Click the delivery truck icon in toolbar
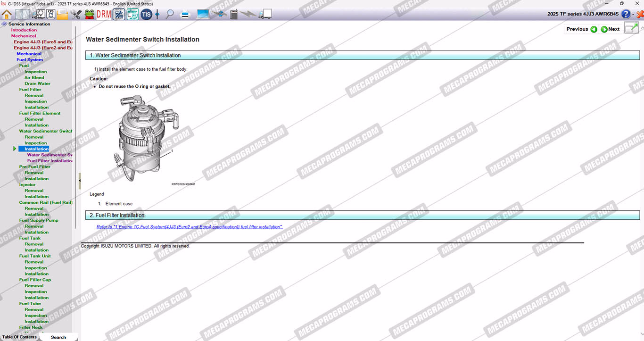644x341 pixels. pos(265,14)
